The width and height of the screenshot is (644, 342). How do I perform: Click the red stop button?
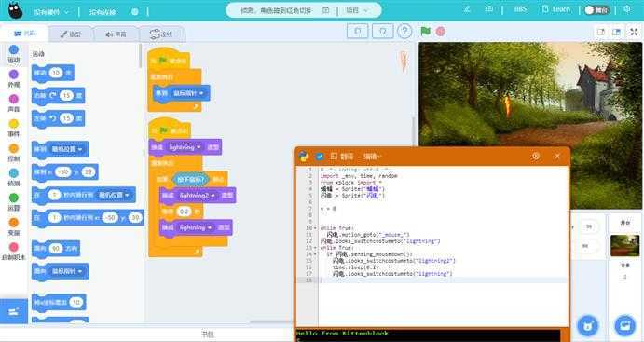pyautogui.click(x=441, y=31)
